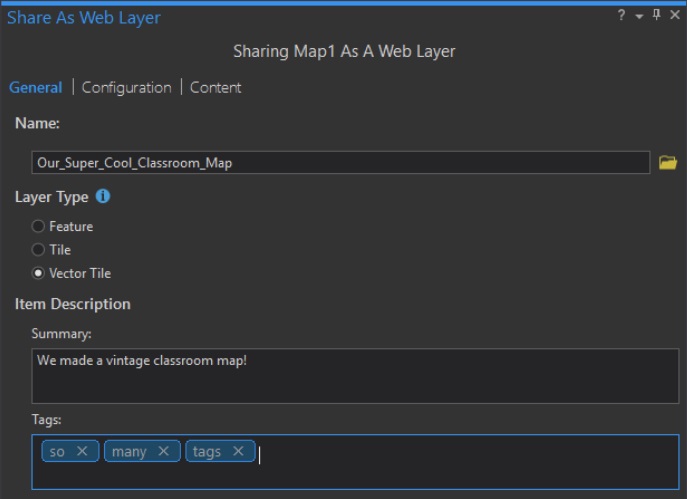Go to the General tab
687x499 pixels.
35,88
